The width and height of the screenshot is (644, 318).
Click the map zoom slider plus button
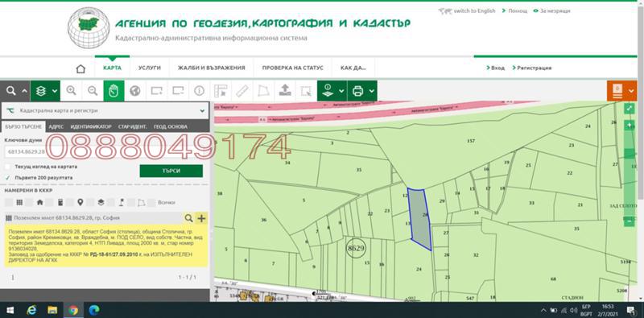point(630,126)
